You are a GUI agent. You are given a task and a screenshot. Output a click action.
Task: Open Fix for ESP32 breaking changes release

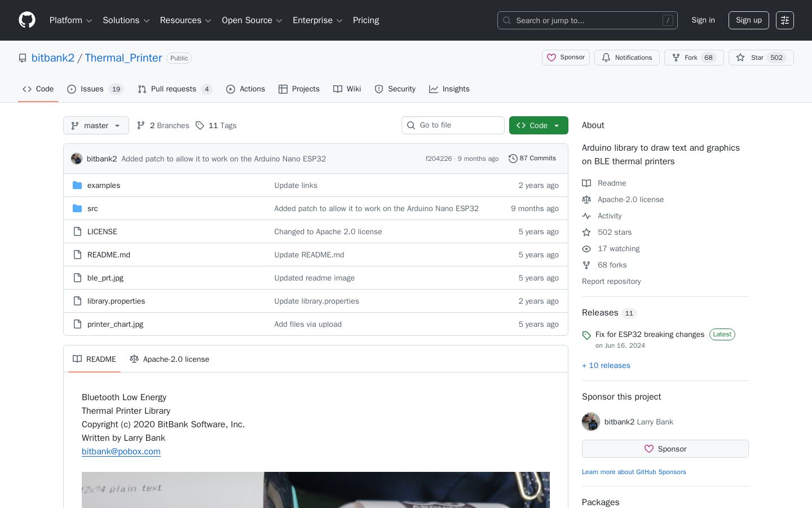point(650,334)
